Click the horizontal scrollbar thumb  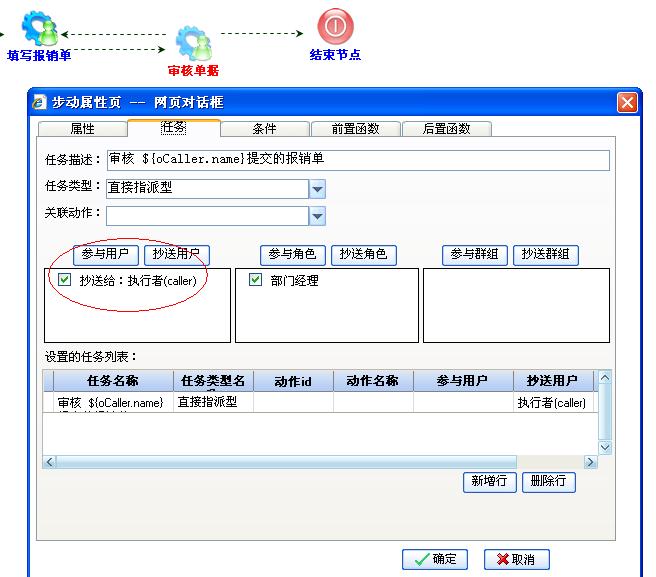click(x=286, y=462)
